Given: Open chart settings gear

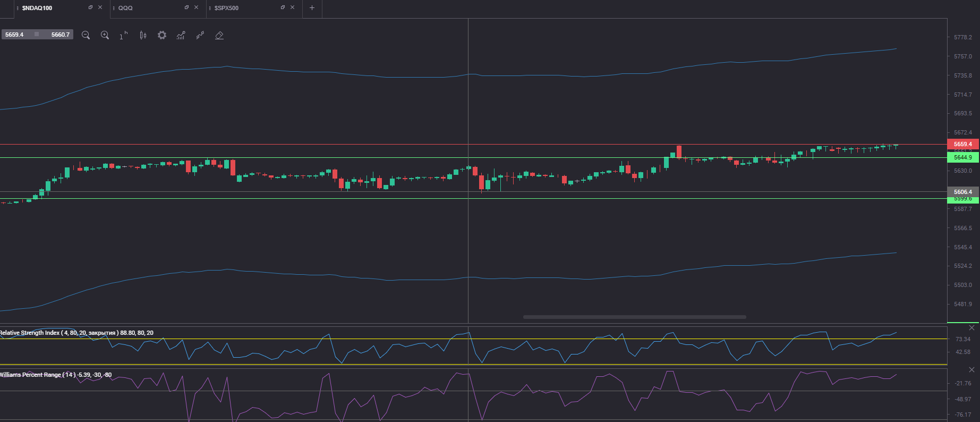Looking at the screenshot, I should pyautogui.click(x=162, y=35).
